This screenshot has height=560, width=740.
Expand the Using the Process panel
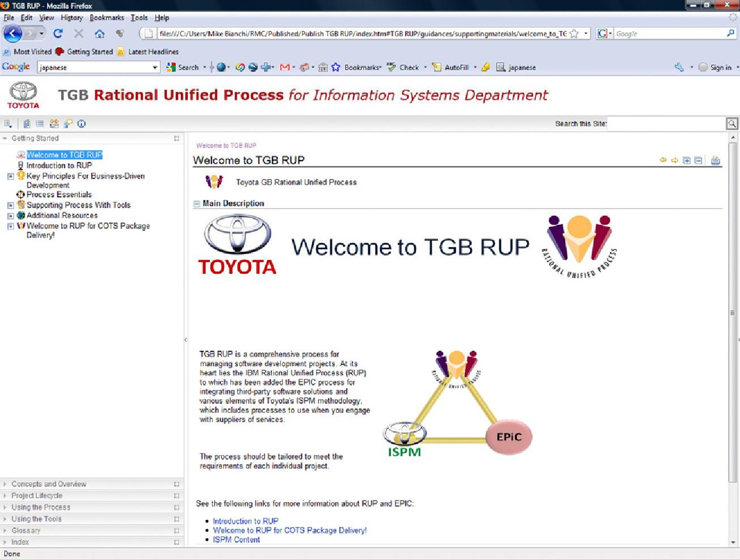coord(92,507)
